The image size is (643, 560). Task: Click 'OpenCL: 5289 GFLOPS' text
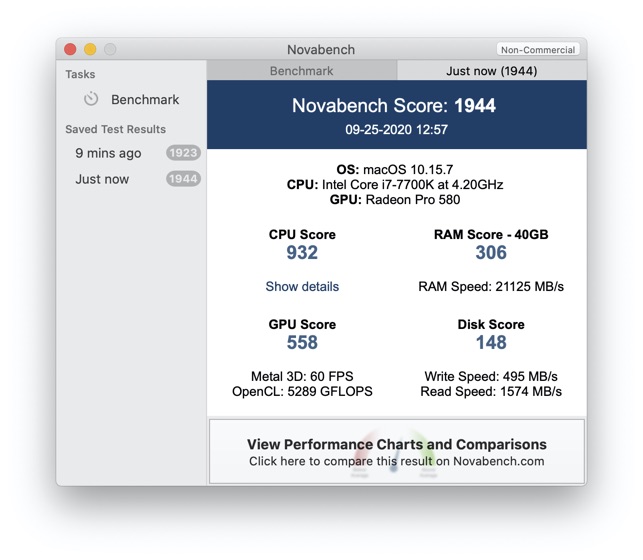pyautogui.click(x=302, y=392)
